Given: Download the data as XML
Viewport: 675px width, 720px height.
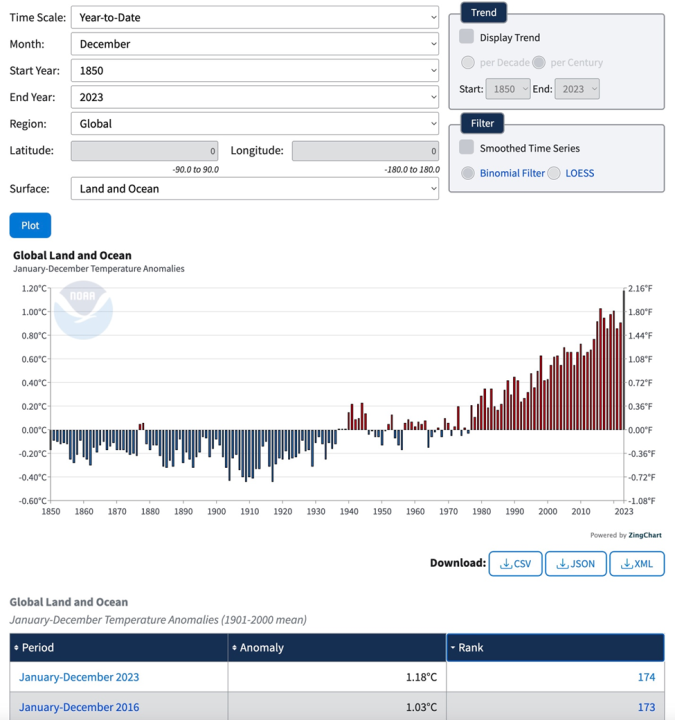Looking at the screenshot, I should click(x=636, y=564).
